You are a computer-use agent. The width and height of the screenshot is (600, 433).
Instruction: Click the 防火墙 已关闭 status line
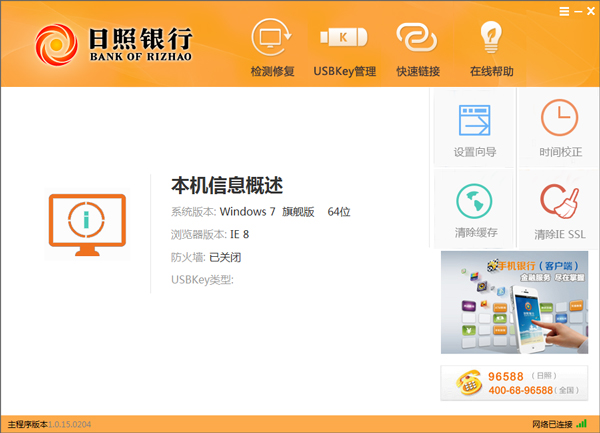tap(206, 257)
